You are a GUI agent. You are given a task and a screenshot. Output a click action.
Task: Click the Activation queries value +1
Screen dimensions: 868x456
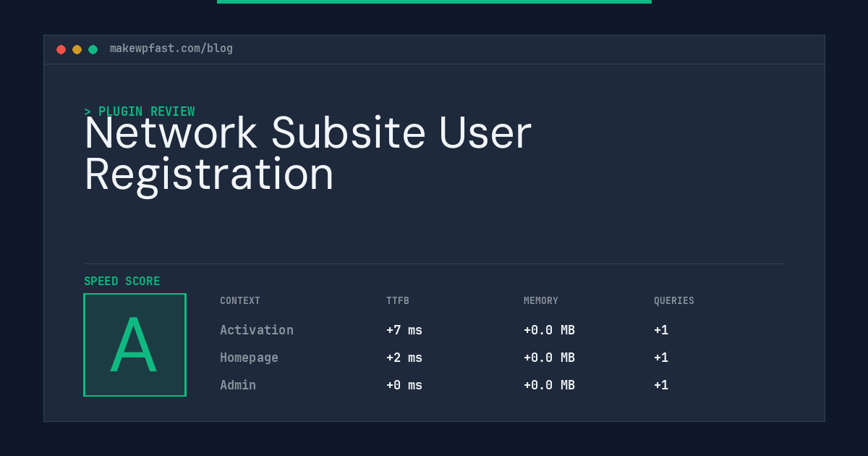coord(661,330)
